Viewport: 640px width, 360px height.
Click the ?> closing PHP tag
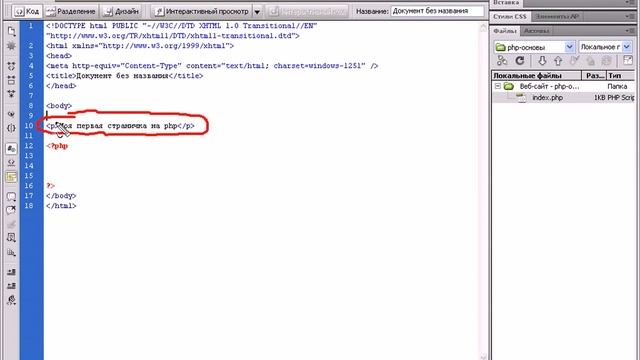tap(50, 186)
